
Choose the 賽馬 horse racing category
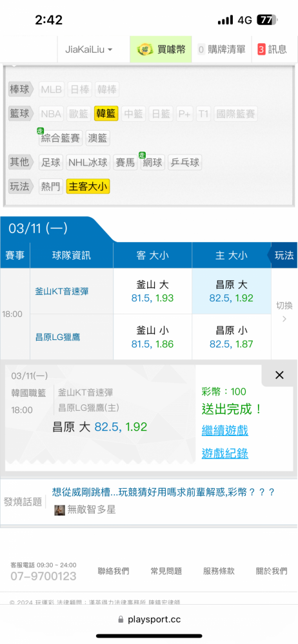tap(126, 163)
